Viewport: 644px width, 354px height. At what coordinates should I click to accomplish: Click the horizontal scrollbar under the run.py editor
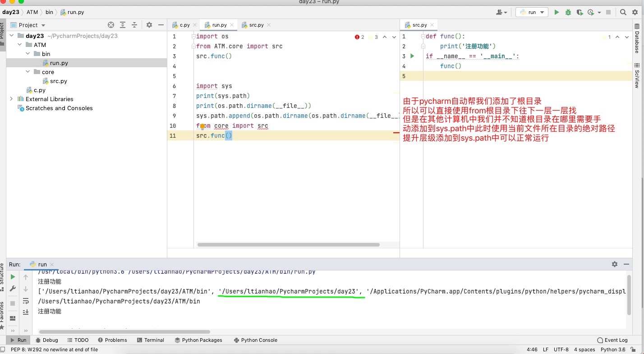289,245
